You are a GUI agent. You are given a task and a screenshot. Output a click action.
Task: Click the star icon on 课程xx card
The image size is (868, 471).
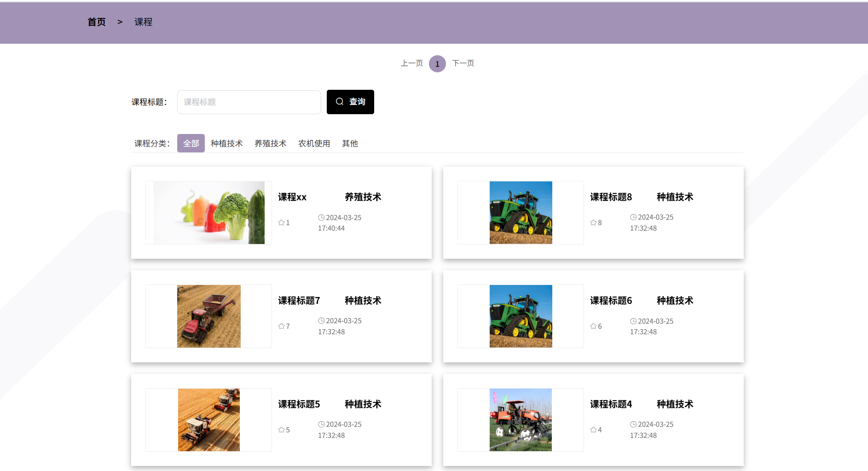(x=281, y=222)
